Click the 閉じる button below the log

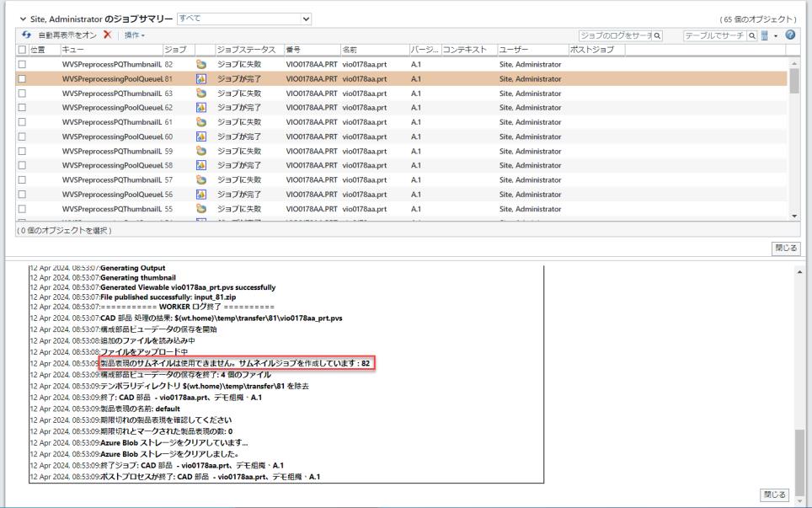coord(774,495)
